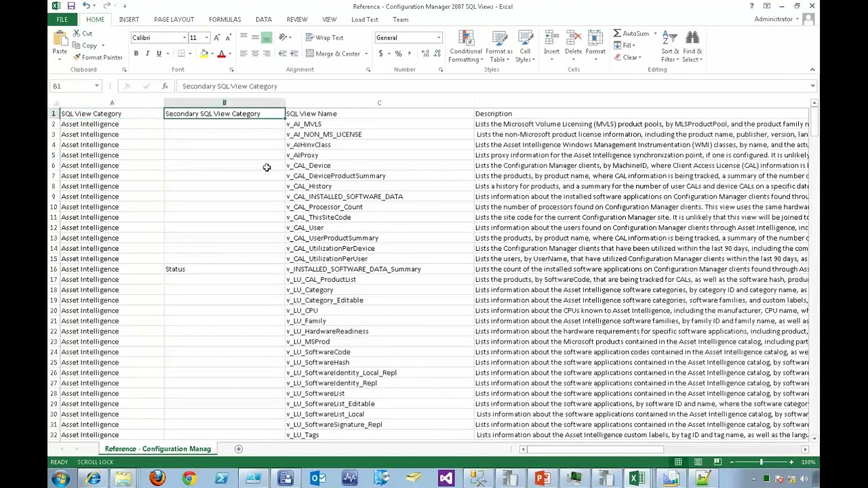This screenshot has width=868, height=488.
Task: Switch to the REVIEW tab
Action: (x=297, y=20)
